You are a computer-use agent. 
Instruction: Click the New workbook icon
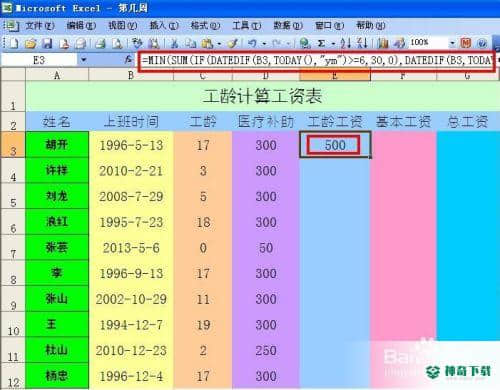pos(14,43)
